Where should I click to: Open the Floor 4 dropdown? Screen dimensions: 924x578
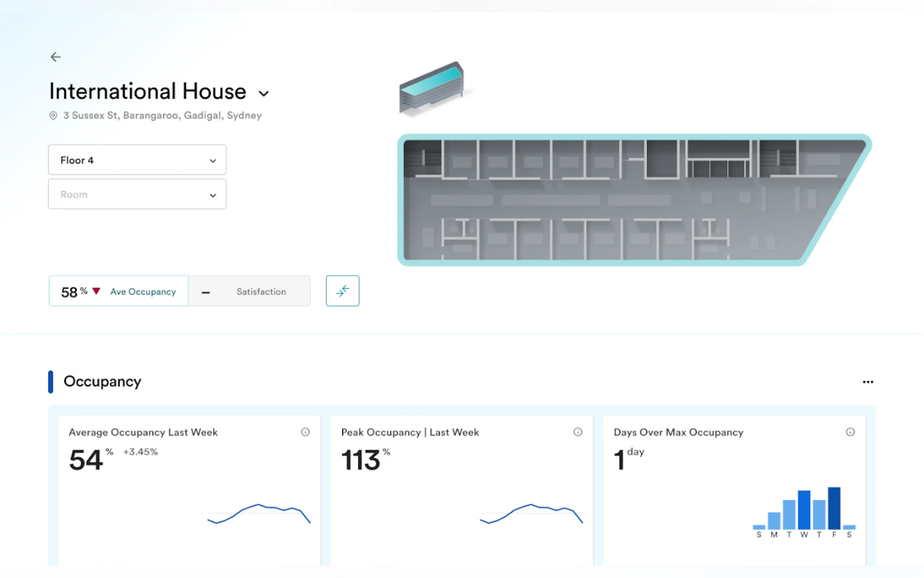click(137, 160)
